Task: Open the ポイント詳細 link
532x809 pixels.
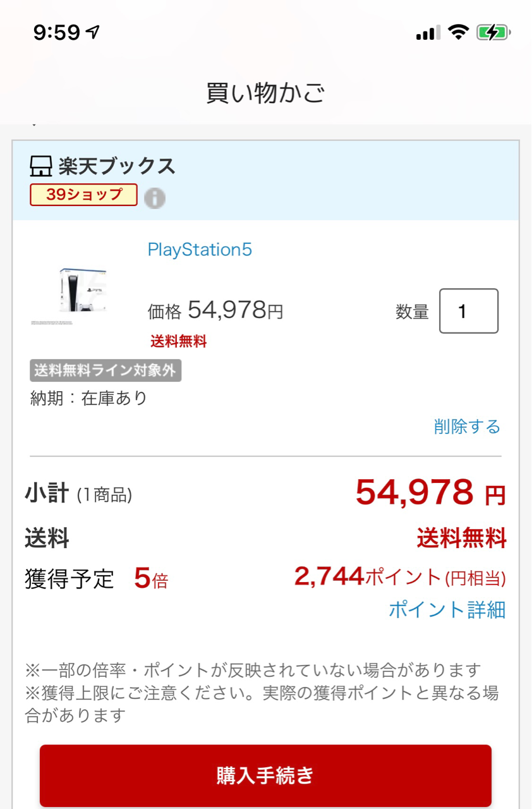Action: coord(447,609)
